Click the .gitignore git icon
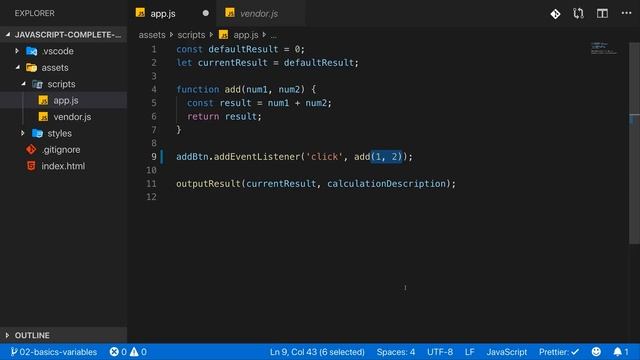Screen dimensions: 640x360 (x=31, y=149)
